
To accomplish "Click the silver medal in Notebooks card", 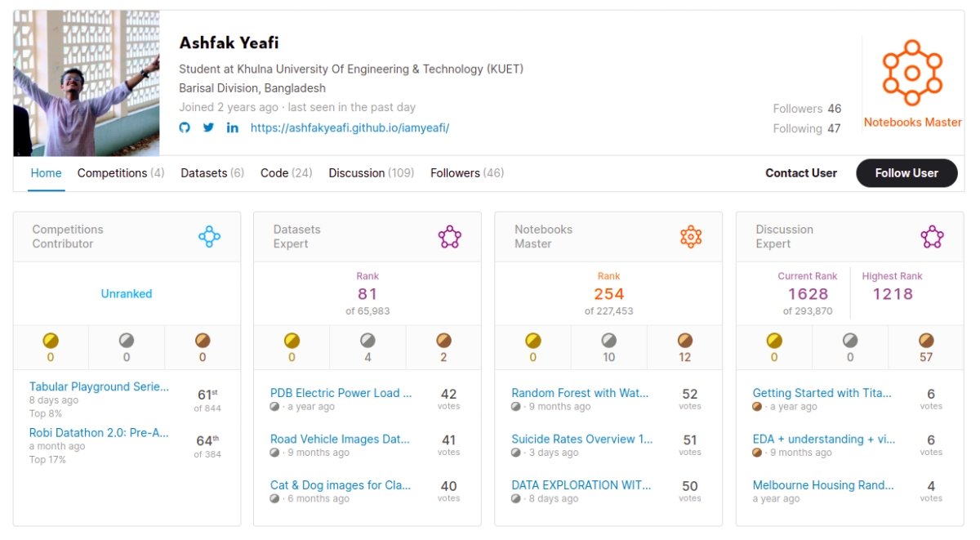I will pyautogui.click(x=609, y=340).
